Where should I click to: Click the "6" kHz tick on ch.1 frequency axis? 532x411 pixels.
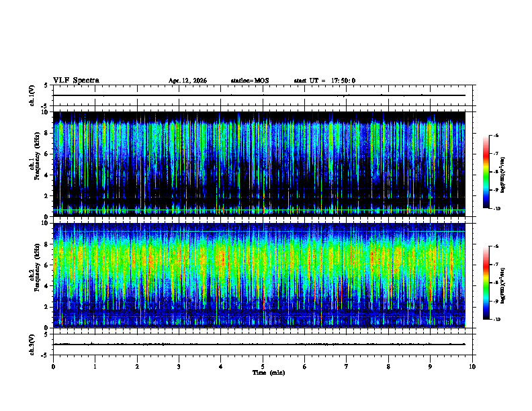[x=47, y=154]
